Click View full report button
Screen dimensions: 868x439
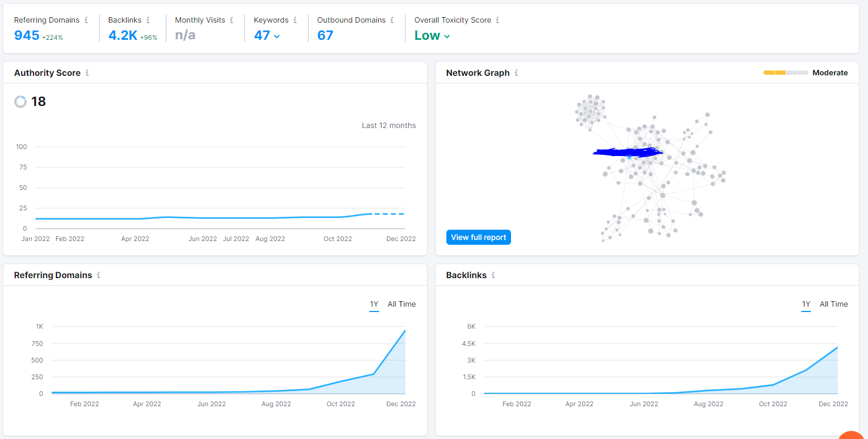click(x=479, y=237)
